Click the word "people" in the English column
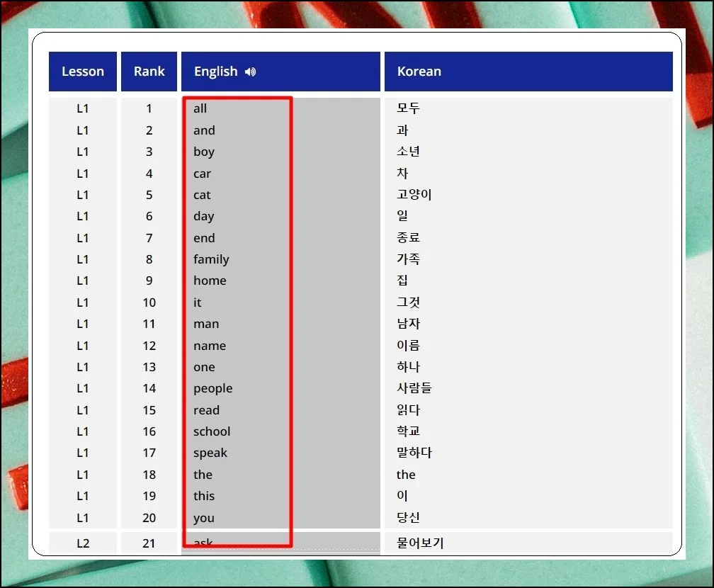Viewport: 714px width, 588px height. coord(212,388)
